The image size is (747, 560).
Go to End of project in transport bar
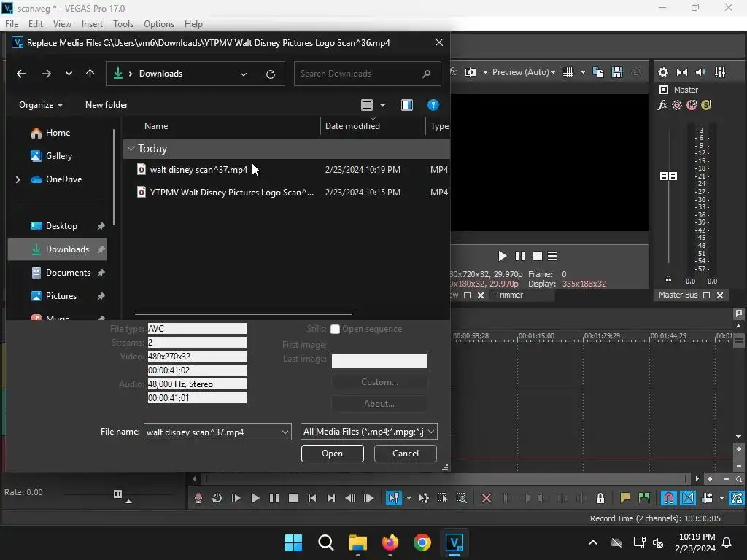click(330, 498)
